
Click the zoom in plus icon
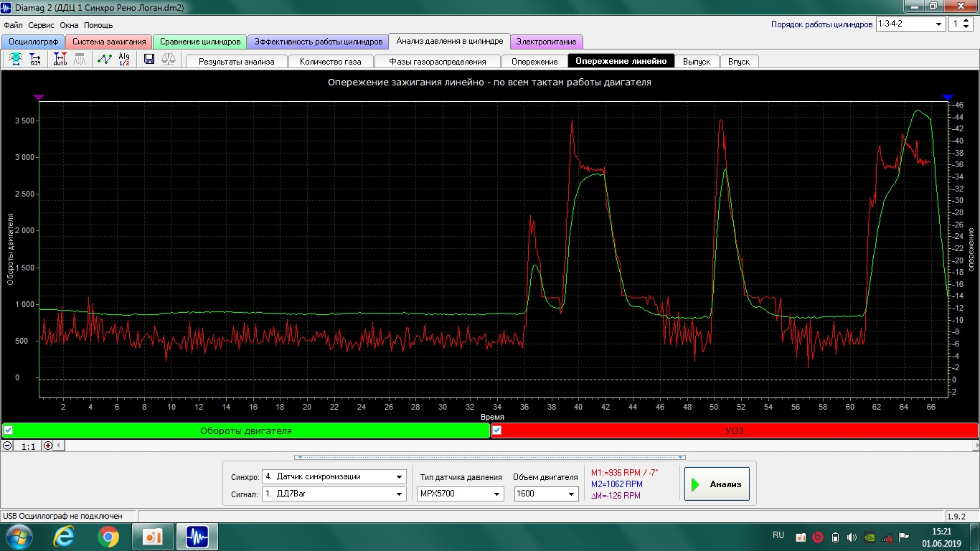48,446
